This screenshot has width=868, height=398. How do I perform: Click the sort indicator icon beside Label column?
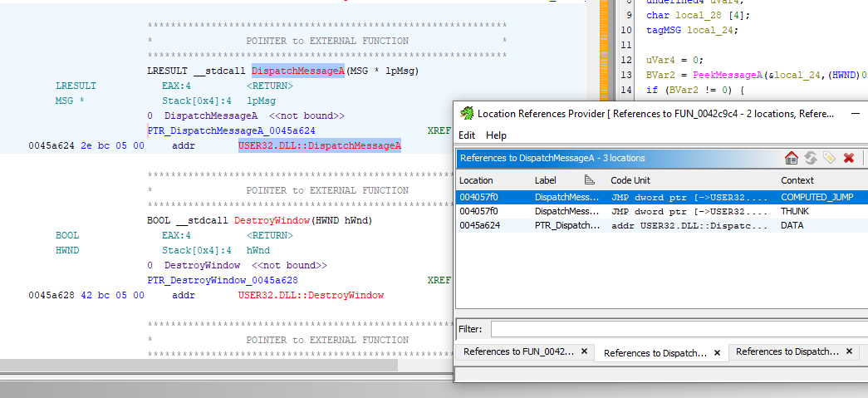coord(590,180)
